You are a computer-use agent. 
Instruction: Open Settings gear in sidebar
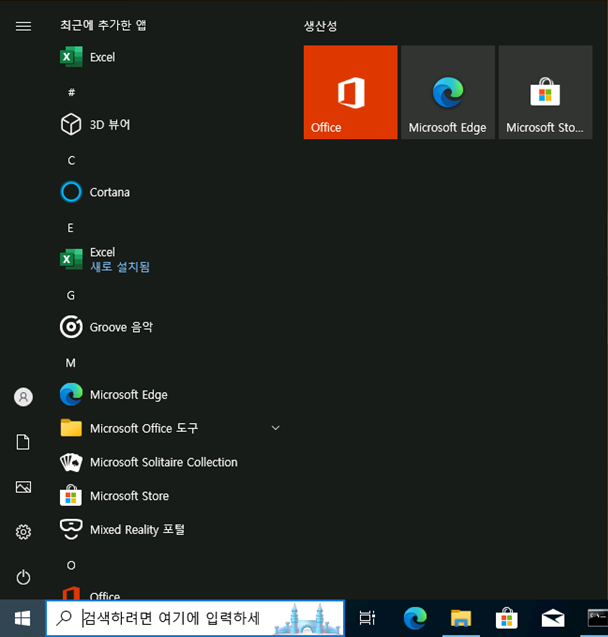pyautogui.click(x=23, y=532)
